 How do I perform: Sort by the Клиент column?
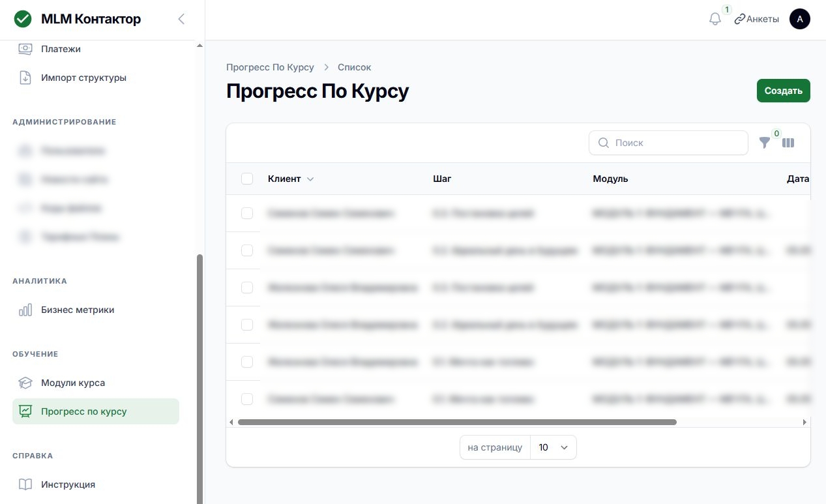click(291, 179)
